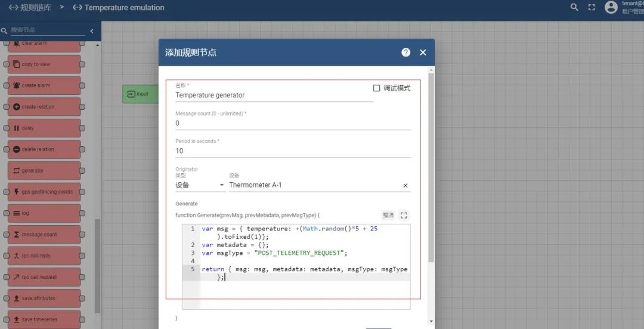This screenshot has height=329, width=644.
Task: Click the save attributes upload icon
Action: coord(17,298)
